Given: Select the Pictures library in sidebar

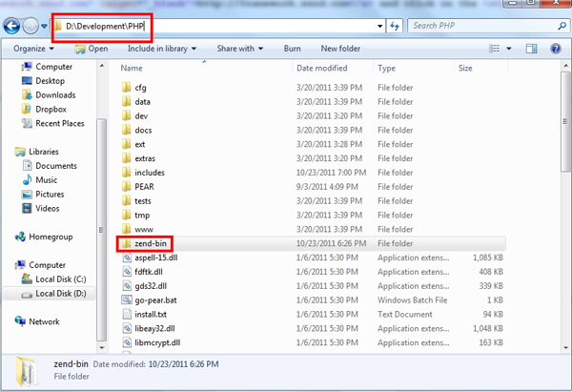Looking at the screenshot, I should 51,194.
